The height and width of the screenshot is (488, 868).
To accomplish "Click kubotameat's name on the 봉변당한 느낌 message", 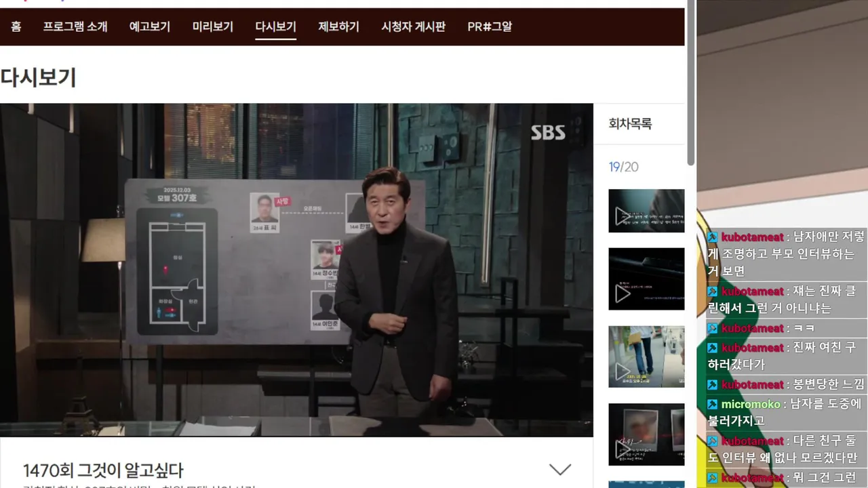I will [753, 384].
